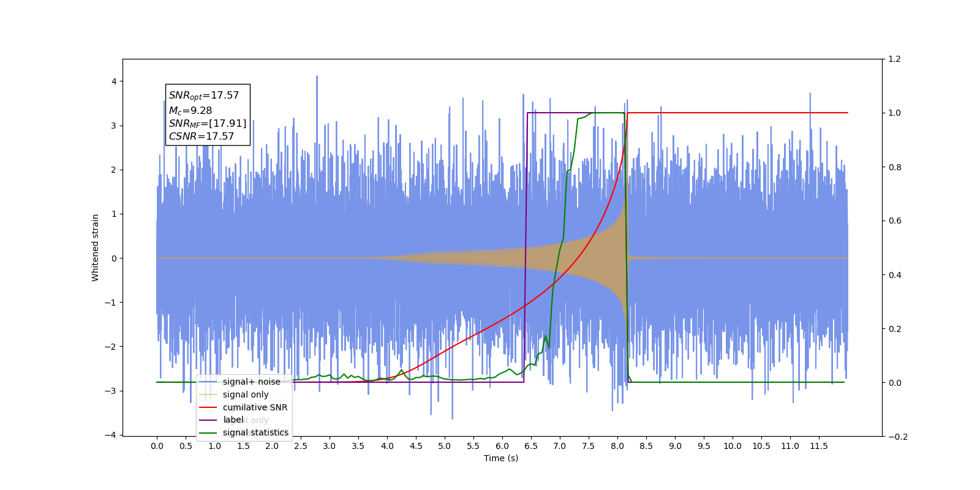
Task: Click the CSNR=17.57 annotation text
Action: 202,137
